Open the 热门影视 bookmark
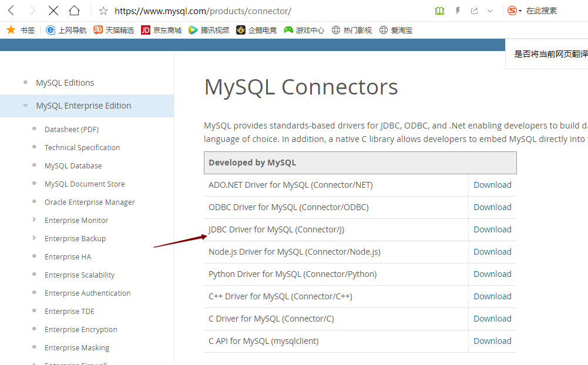This screenshot has height=365, width=588. tap(352, 30)
